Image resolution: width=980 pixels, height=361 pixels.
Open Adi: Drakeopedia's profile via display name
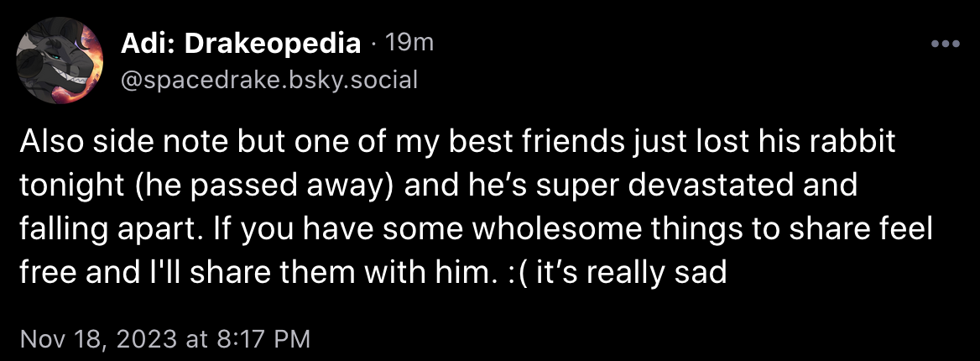(x=241, y=44)
